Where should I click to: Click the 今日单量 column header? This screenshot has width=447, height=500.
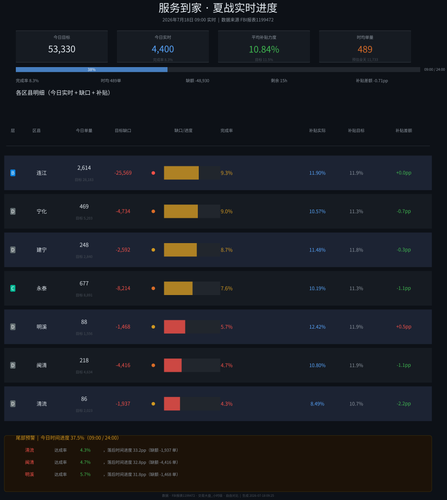[84, 130]
